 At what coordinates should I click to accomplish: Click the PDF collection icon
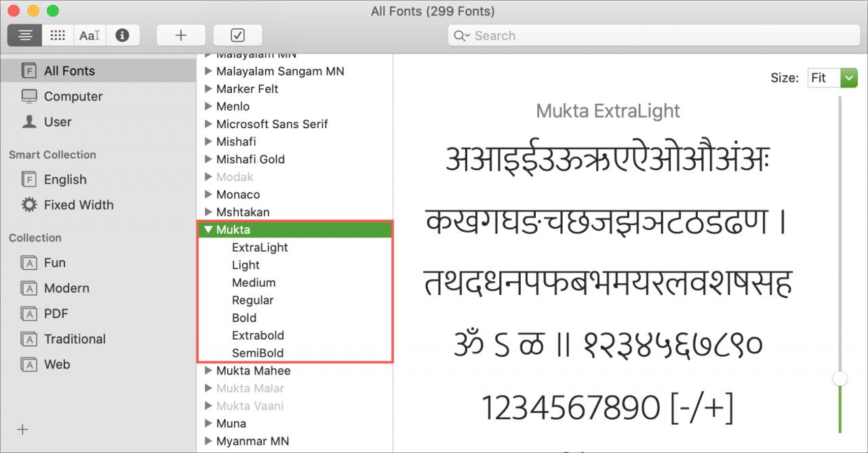point(29,314)
